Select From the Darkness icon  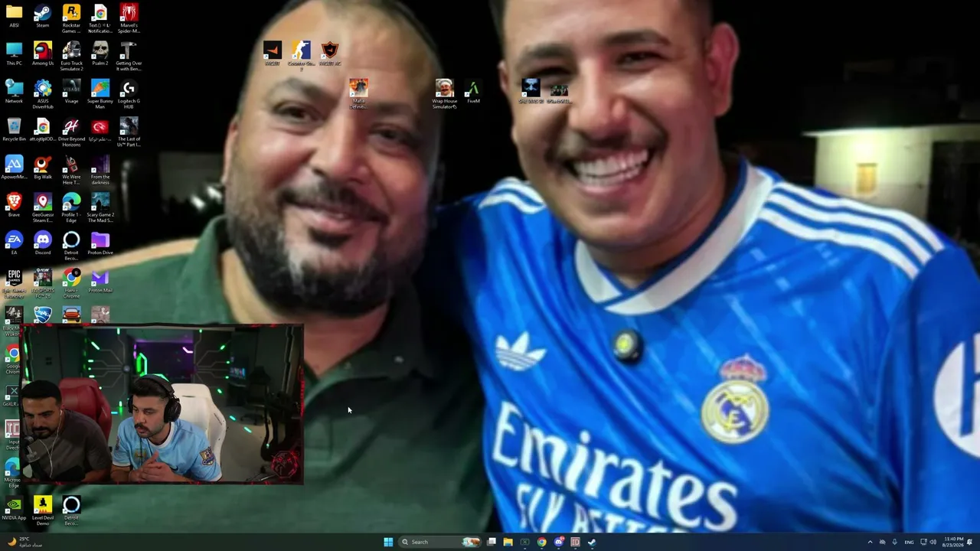click(x=100, y=170)
